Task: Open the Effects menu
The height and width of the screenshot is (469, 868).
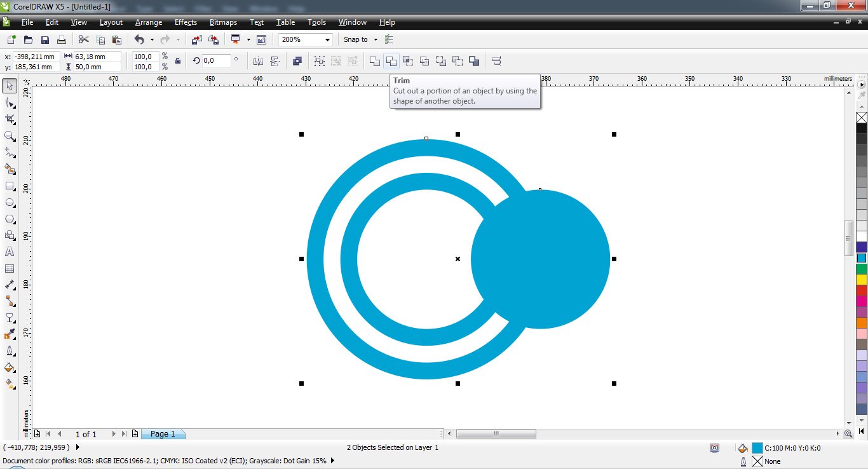Action: 186,22
